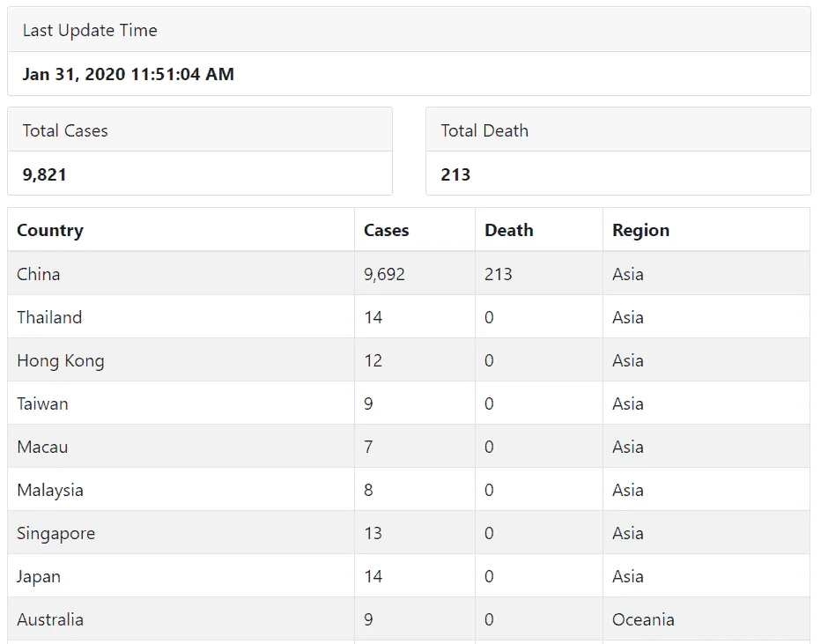Select Taiwan death value '0'

click(489, 403)
